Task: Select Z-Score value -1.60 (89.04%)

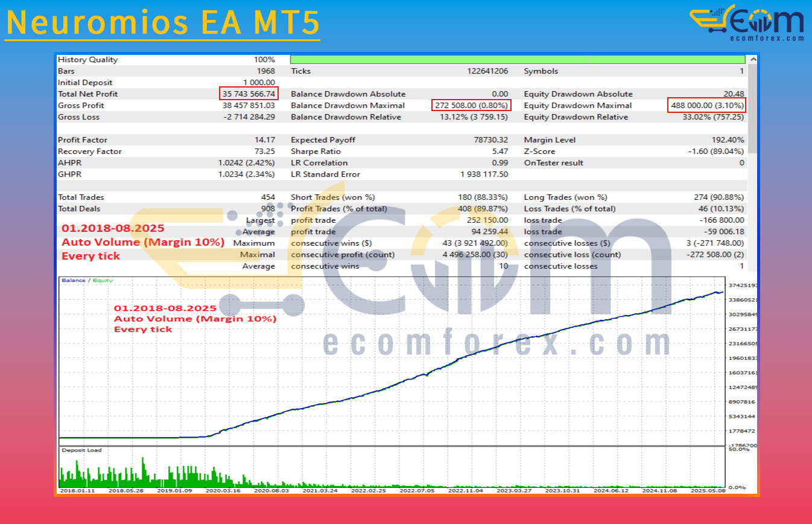Action: pyautogui.click(x=717, y=152)
